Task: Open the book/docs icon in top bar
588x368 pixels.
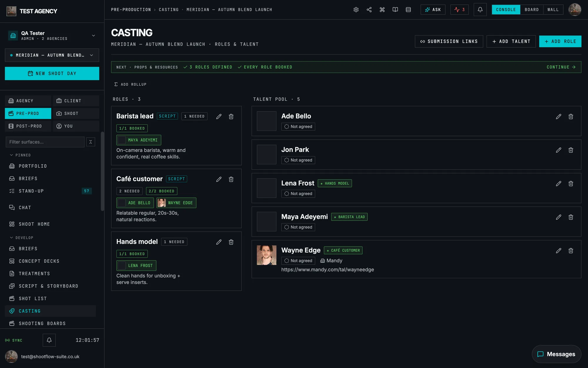Action: (x=395, y=10)
